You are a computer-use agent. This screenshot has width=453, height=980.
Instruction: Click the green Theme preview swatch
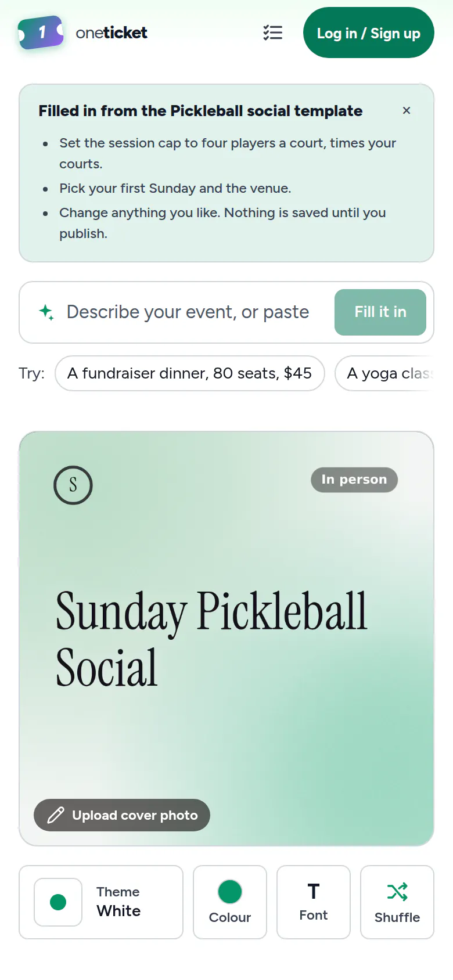[58, 902]
